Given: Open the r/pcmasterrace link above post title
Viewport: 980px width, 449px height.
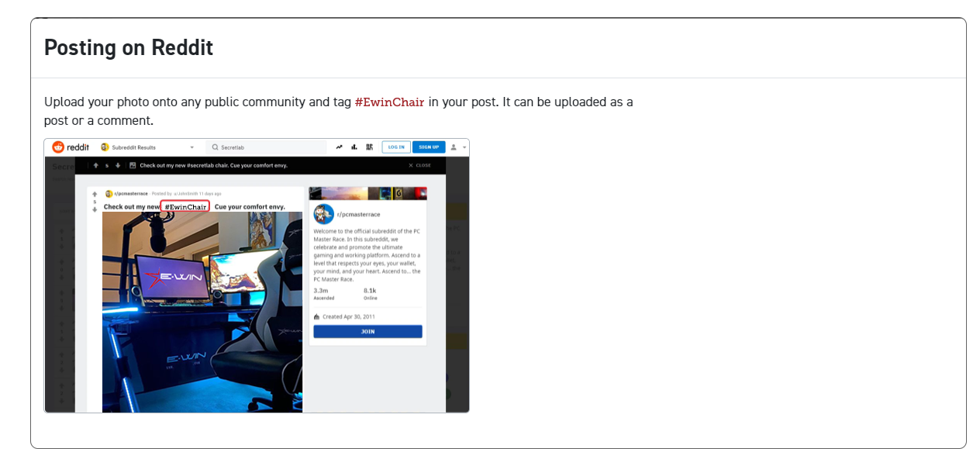Looking at the screenshot, I should (x=131, y=193).
